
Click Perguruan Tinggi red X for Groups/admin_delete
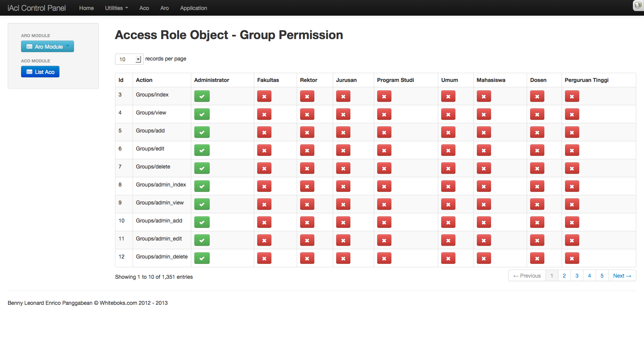[x=572, y=258]
